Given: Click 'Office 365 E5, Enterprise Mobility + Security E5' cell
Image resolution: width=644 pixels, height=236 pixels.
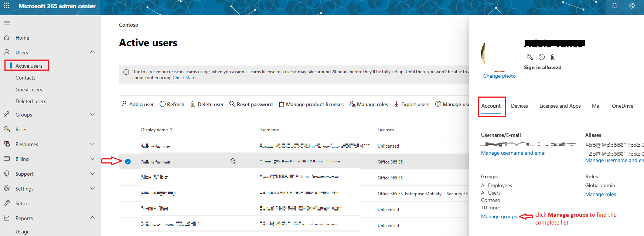Looking at the screenshot, I should 423,193.
